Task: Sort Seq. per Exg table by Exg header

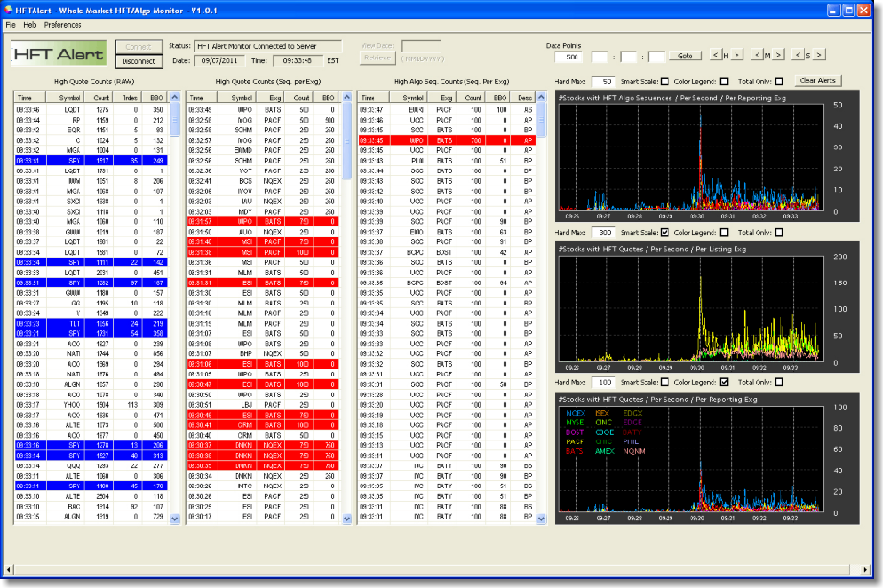Action: (270, 98)
